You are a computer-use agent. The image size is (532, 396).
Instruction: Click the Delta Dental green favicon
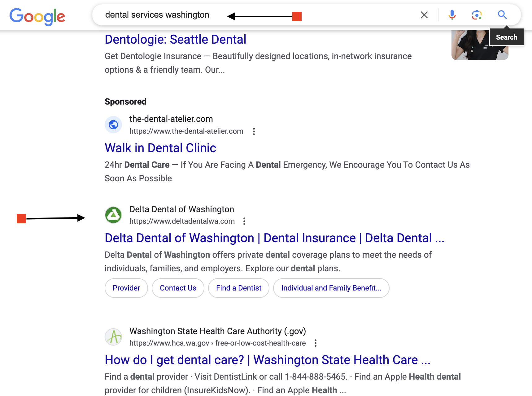pos(113,215)
